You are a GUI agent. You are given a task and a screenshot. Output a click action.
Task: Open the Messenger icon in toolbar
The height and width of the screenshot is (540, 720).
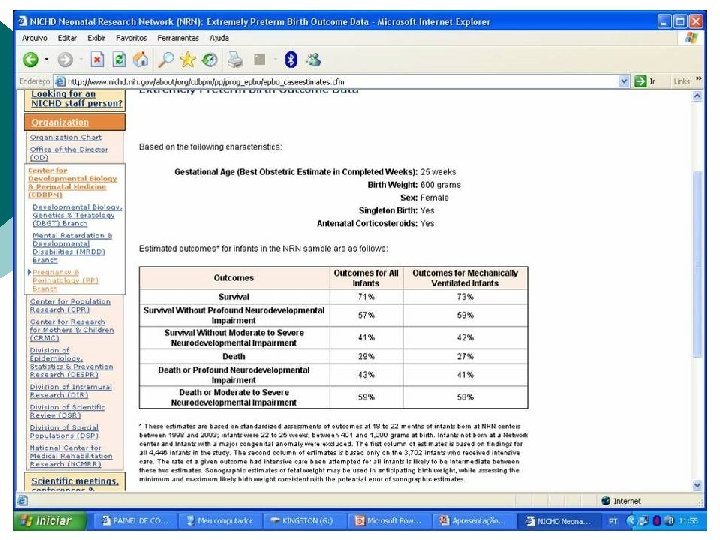click(x=314, y=59)
